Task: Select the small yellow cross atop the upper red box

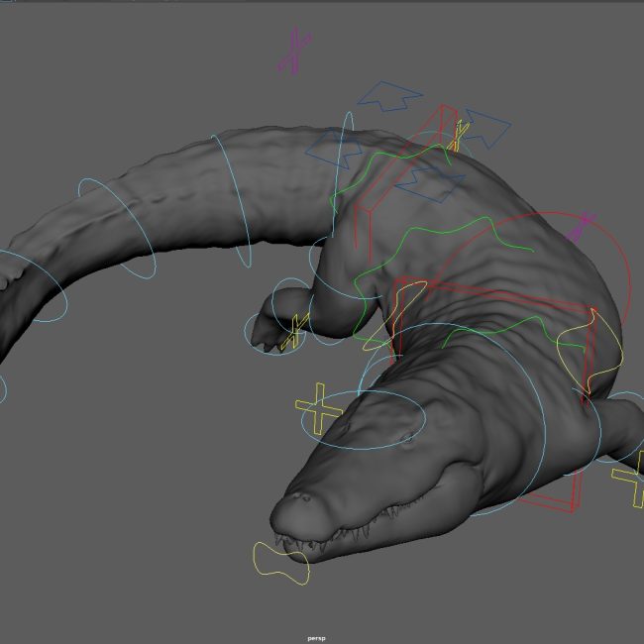Action: click(x=459, y=136)
